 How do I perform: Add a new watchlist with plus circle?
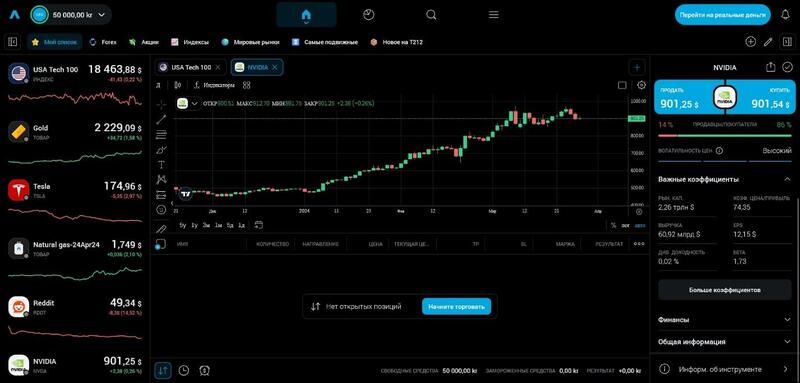pyautogui.click(x=750, y=42)
